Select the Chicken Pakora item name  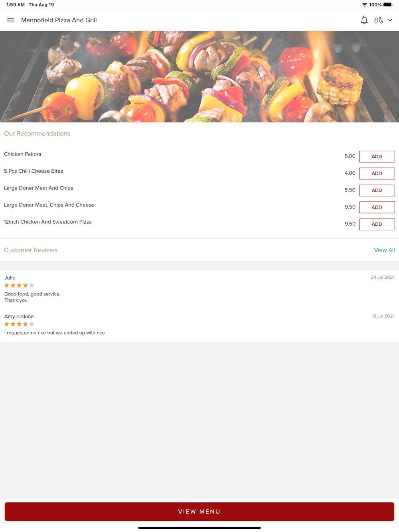pos(23,154)
